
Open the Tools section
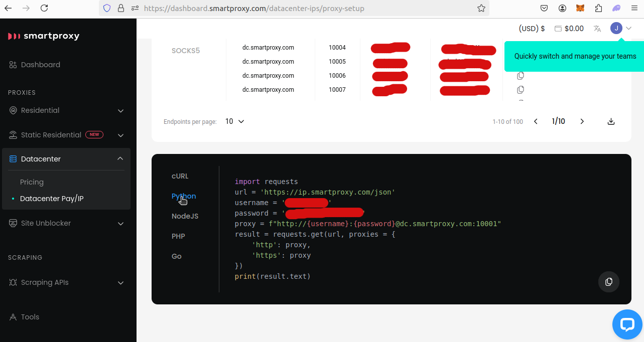[24, 317]
